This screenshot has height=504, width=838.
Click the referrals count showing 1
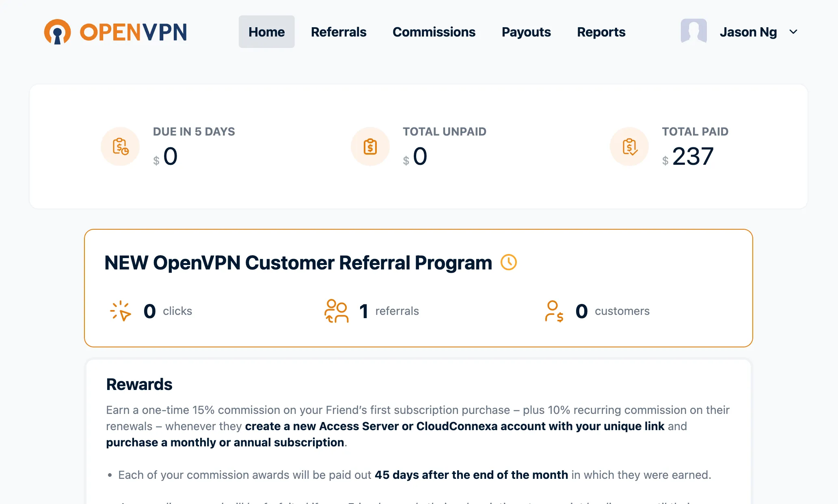pos(363,311)
